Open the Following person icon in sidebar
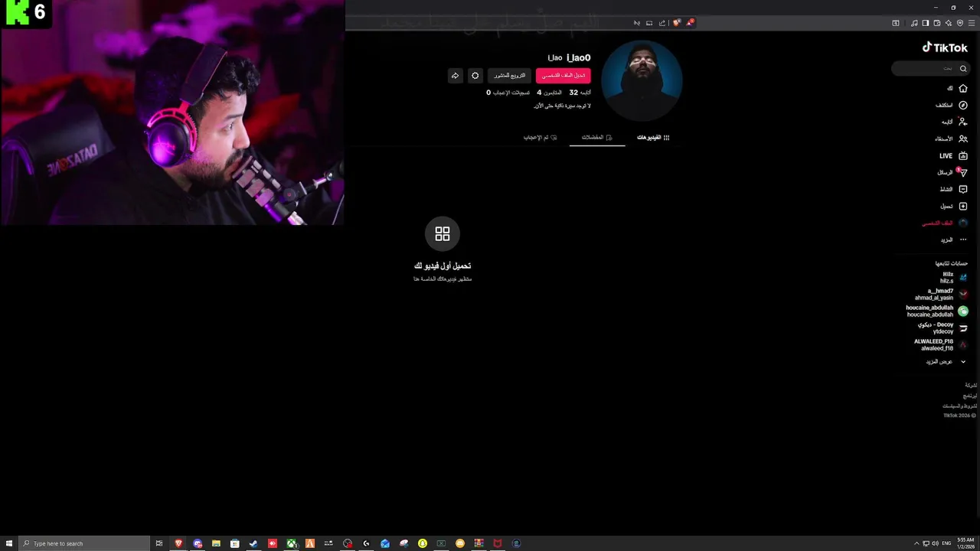 pos(963,122)
